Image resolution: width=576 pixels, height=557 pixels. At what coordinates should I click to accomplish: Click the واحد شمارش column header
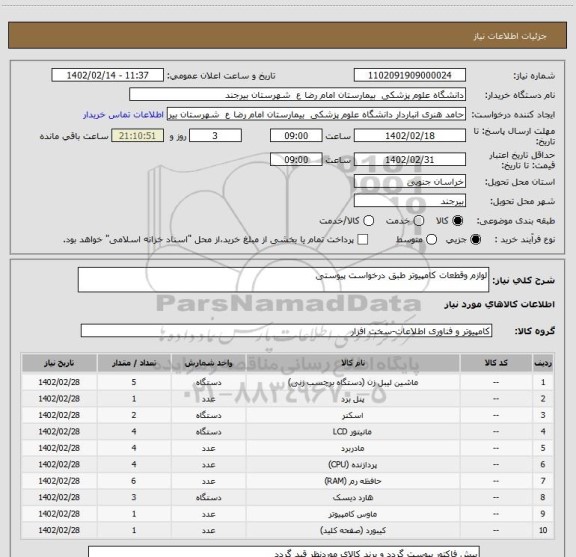click(x=208, y=363)
